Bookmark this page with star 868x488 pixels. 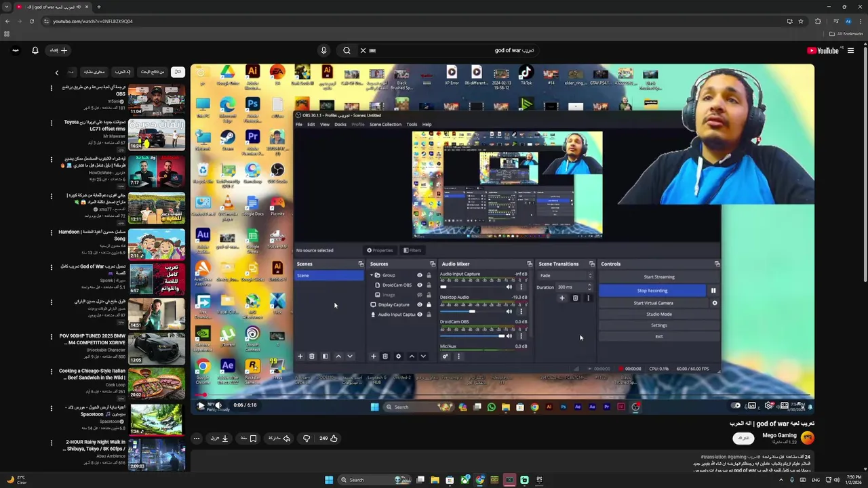[x=801, y=21]
